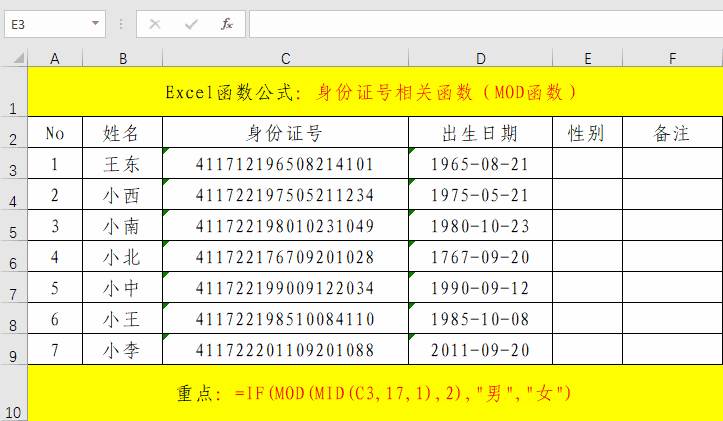Select column D header
723x421 pixels.
[480, 59]
